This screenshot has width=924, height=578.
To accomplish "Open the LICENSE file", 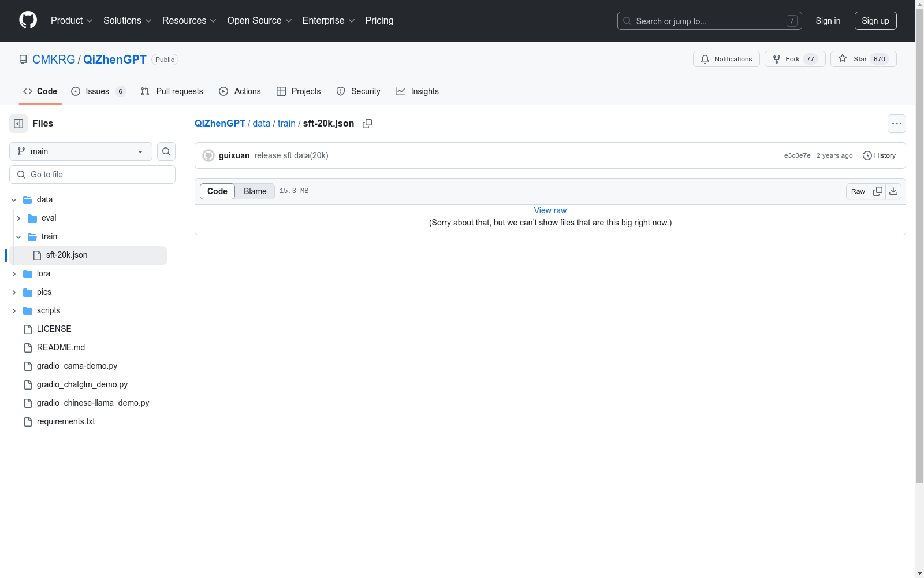I will 54,329.
